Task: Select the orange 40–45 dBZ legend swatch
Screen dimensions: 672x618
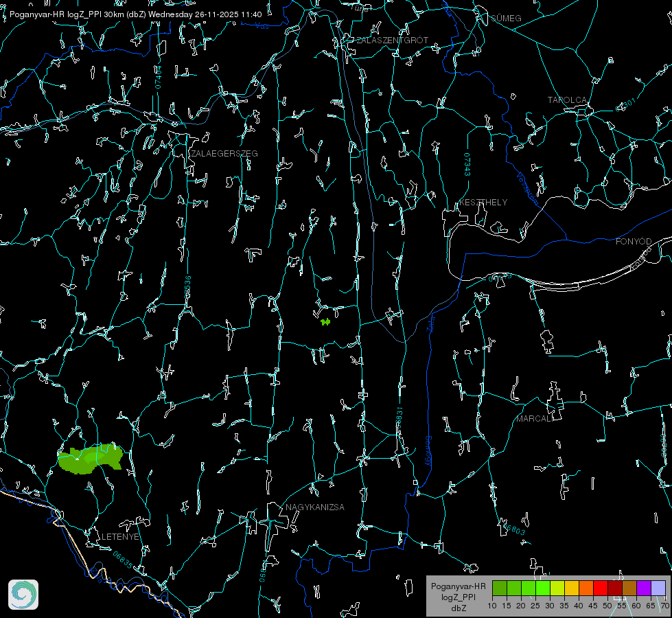Action: click(x=586, y=588)
